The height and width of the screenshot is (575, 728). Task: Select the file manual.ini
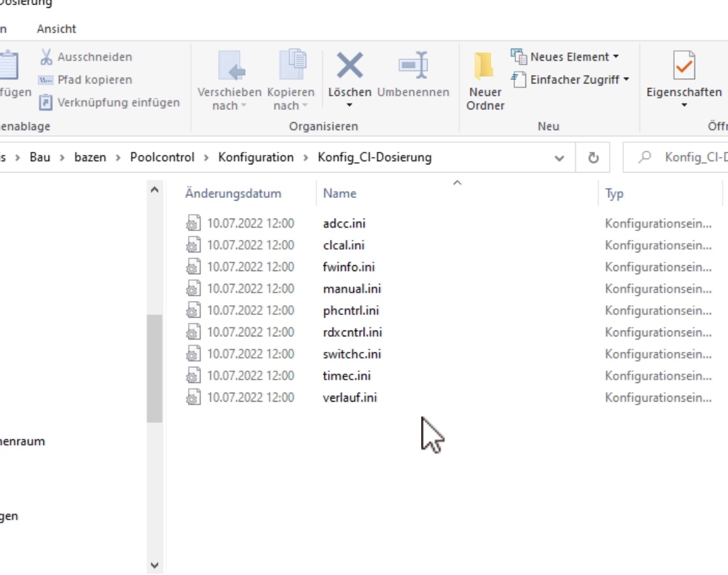352,288
